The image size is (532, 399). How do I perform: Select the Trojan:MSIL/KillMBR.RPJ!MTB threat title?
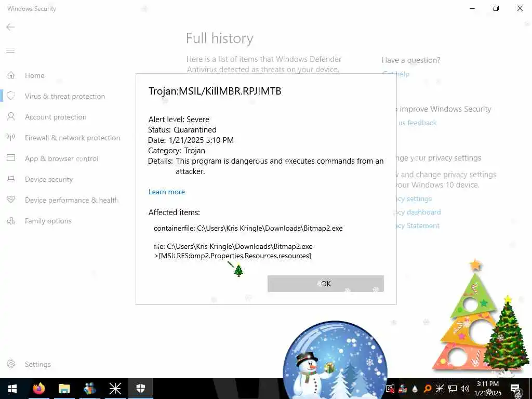(x=215, y=91)
